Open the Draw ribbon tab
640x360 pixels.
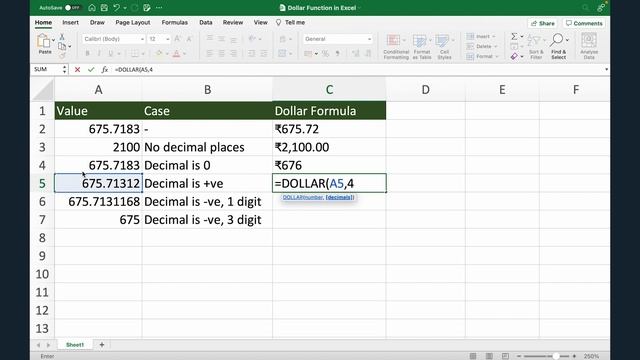(97, 22)
